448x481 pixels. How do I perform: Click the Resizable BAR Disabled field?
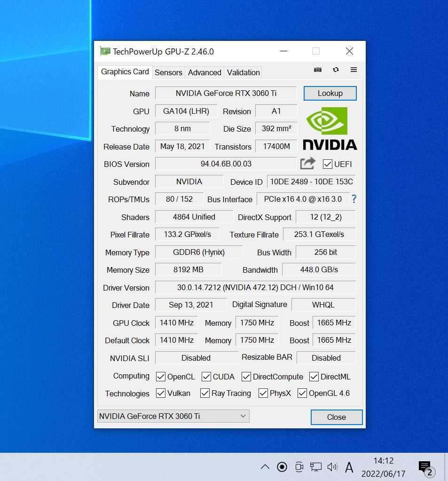[326, 358]
